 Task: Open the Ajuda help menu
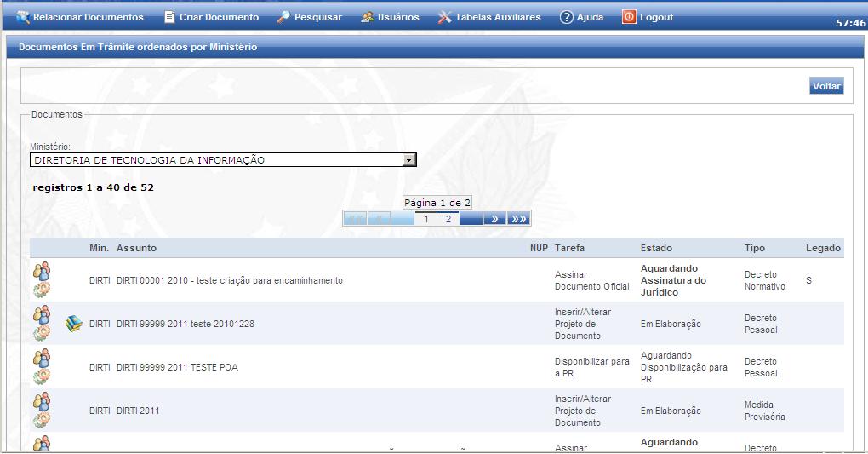(581, 17)
